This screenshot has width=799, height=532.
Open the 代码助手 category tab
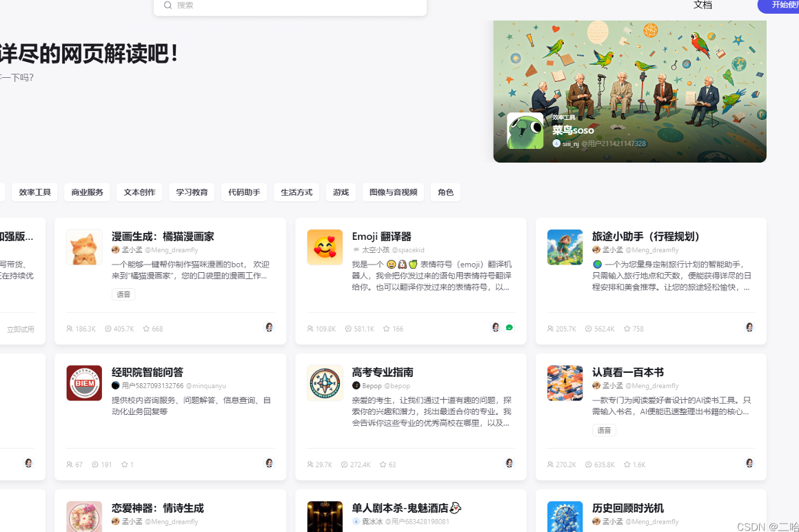(244, 192)
